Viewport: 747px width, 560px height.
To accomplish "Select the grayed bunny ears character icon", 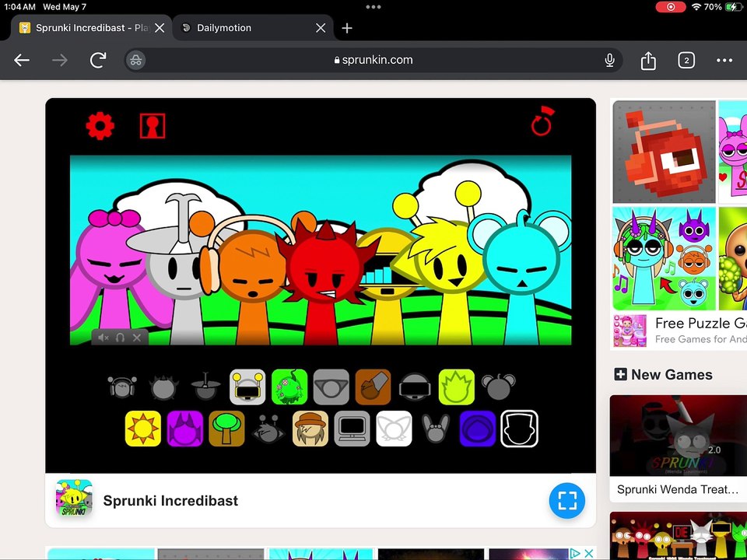I will coord(436,429).
